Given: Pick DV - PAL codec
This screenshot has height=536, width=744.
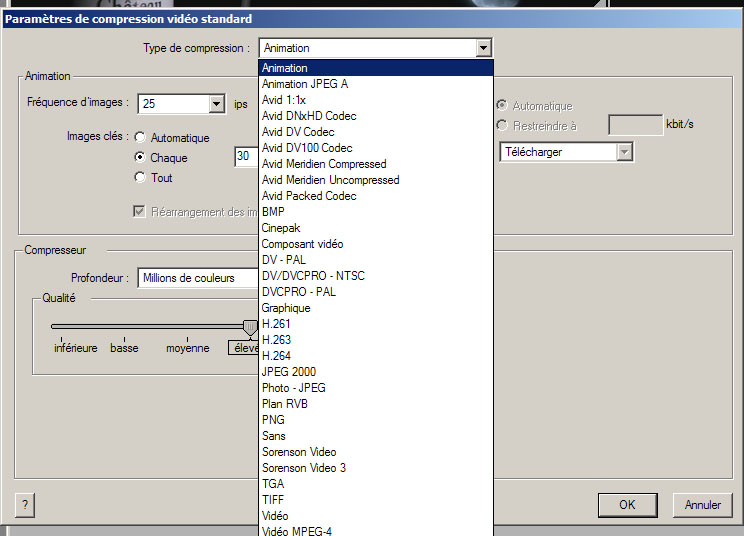Looking at the screenshot, I should pos(376,260).
